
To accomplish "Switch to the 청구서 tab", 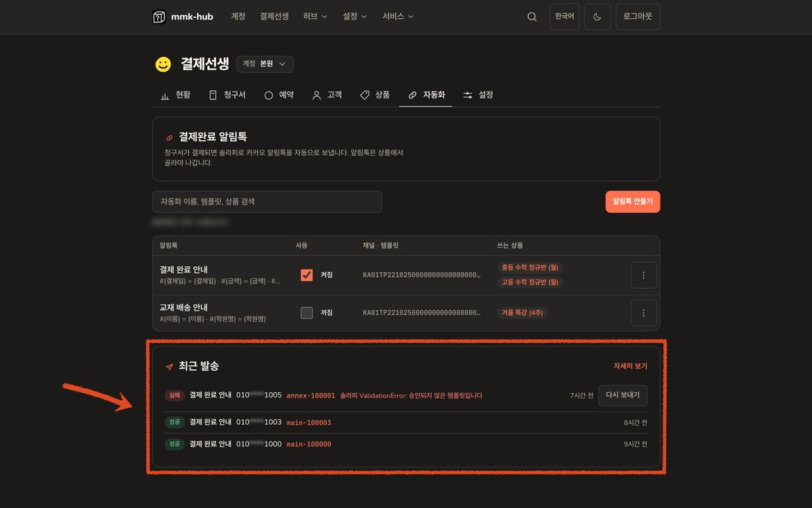I will [x=227, y=95].
